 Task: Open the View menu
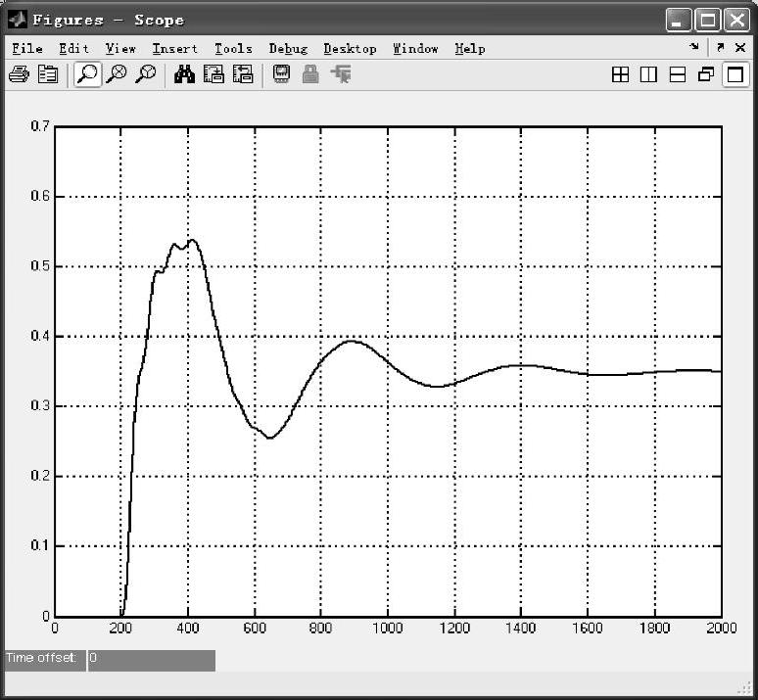pyautogui.click(x=120, y=48)
